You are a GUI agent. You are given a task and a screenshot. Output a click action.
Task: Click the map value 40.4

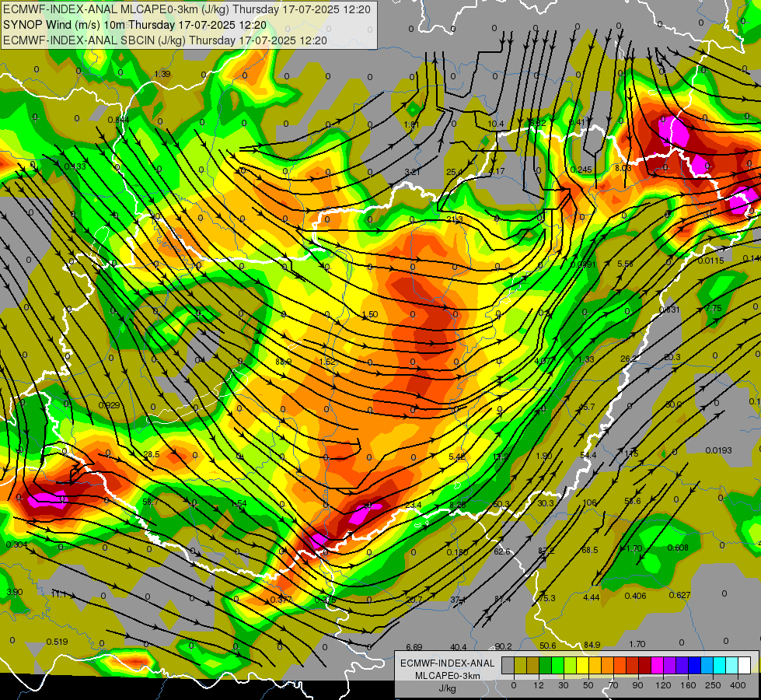click(458, 646)
